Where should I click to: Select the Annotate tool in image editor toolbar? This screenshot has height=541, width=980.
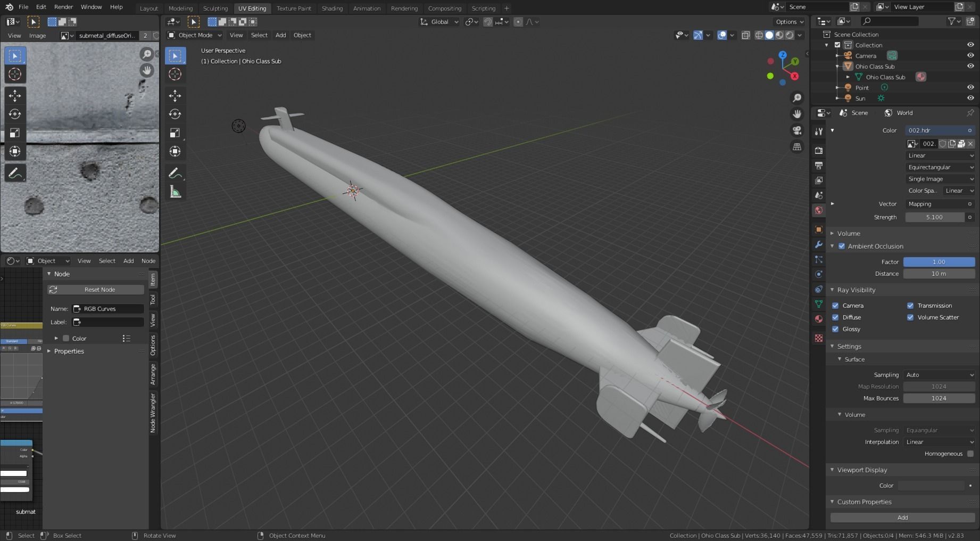pyautogui.click(x=15, y=173)
